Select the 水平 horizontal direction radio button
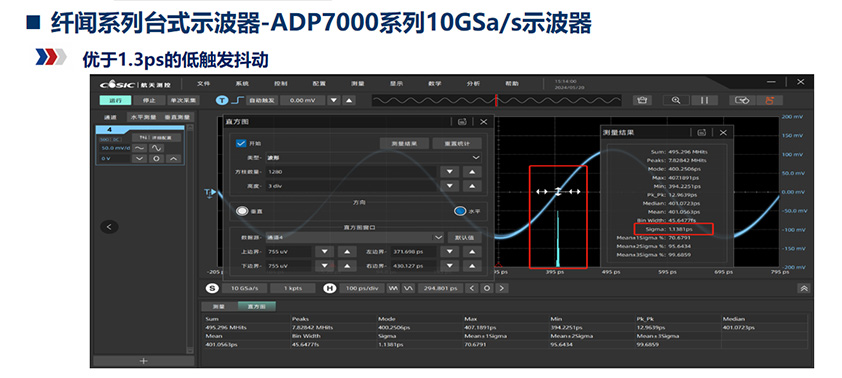 tap(460, 212)
